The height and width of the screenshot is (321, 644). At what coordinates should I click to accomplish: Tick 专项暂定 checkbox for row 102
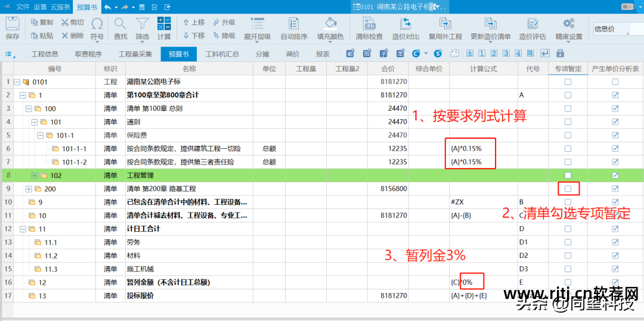click(x=568, y=176)
